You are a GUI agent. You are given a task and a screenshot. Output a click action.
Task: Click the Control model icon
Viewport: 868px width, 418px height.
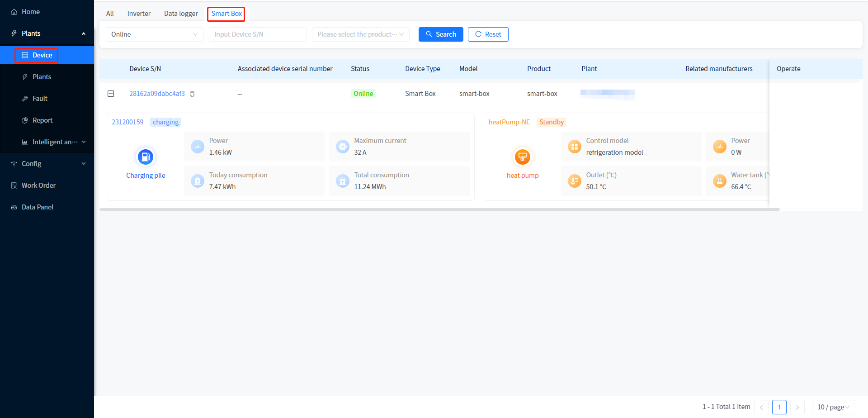574,147
